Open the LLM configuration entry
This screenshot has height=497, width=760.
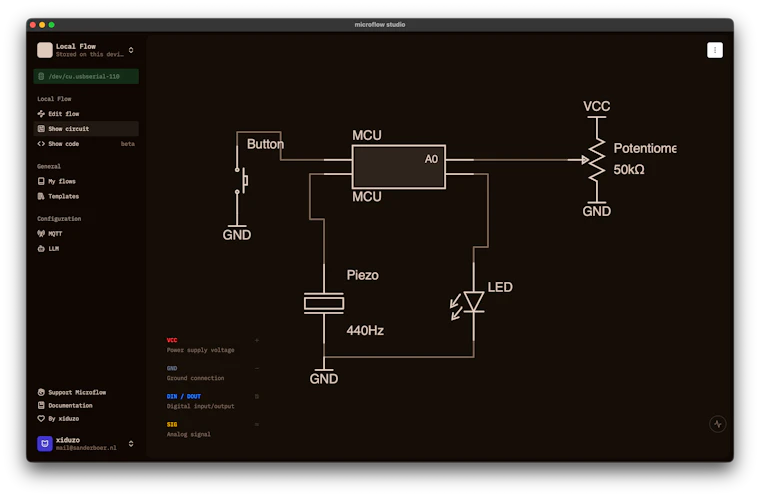(86, 248)
